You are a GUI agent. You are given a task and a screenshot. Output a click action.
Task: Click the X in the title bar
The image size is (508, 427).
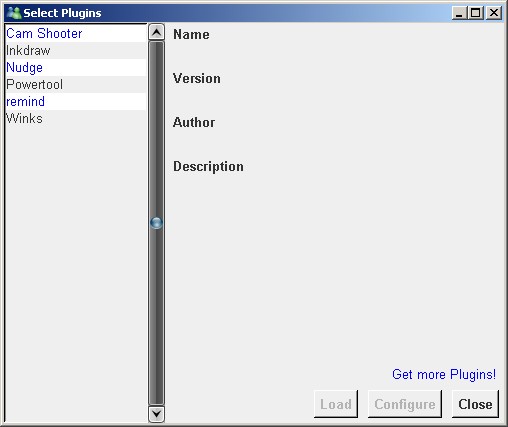(494, 13)
